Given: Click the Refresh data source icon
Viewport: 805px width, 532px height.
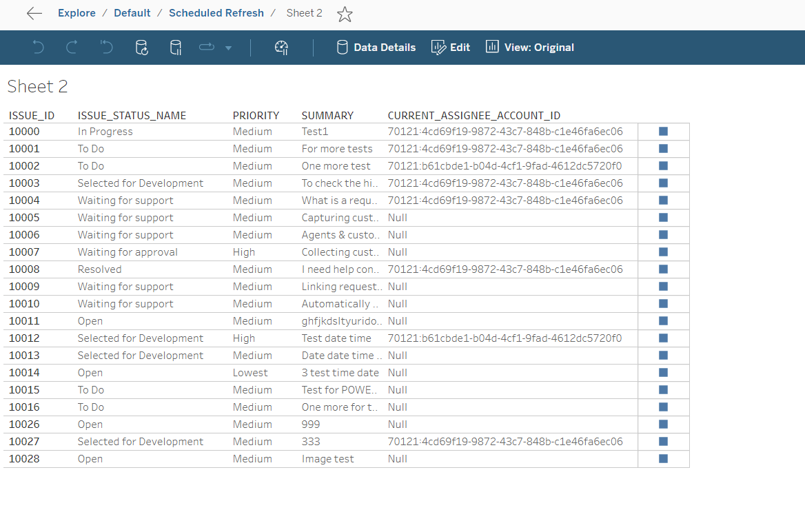Looking at the screenshot, I should pyautogui.click(x=141, y=48).
